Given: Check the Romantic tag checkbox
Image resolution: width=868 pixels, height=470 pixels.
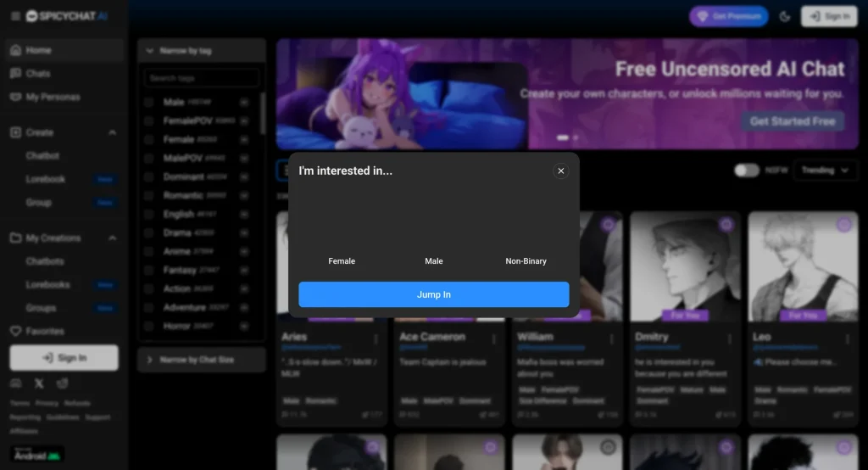Looking at the screenshot, I should pos(148,195).
